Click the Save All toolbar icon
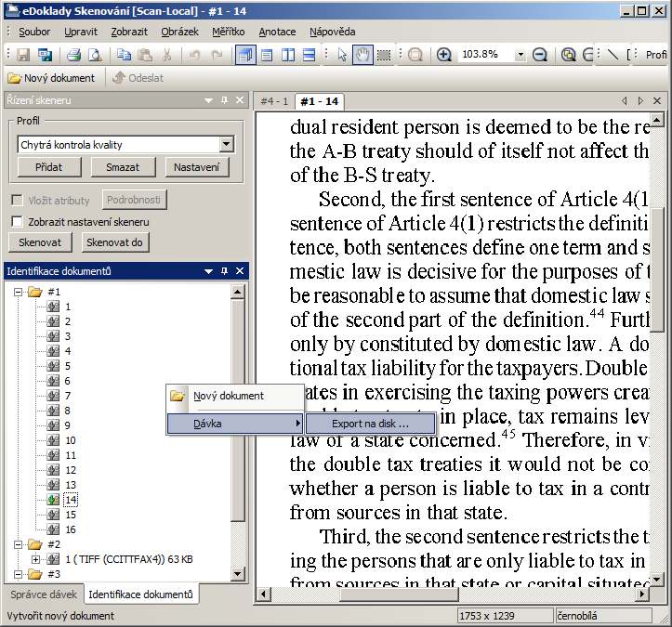Viewport: 672px width, 627px height. click(45, 55)
